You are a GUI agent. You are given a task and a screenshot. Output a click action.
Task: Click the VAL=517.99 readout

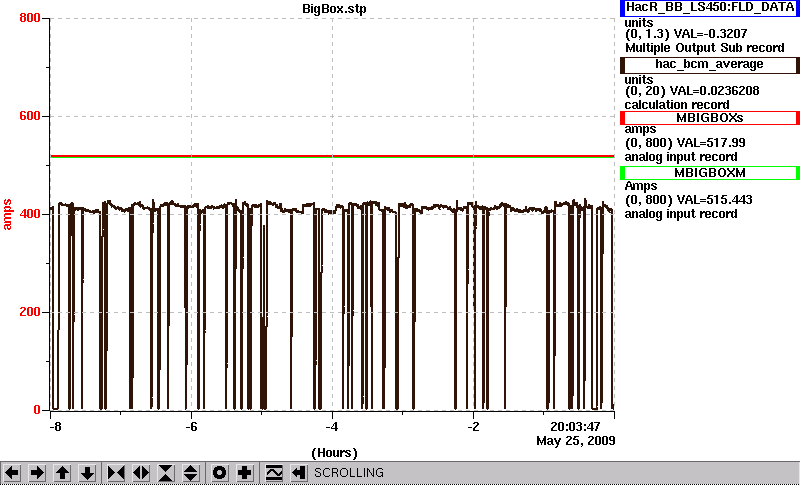tap(710, 143)
